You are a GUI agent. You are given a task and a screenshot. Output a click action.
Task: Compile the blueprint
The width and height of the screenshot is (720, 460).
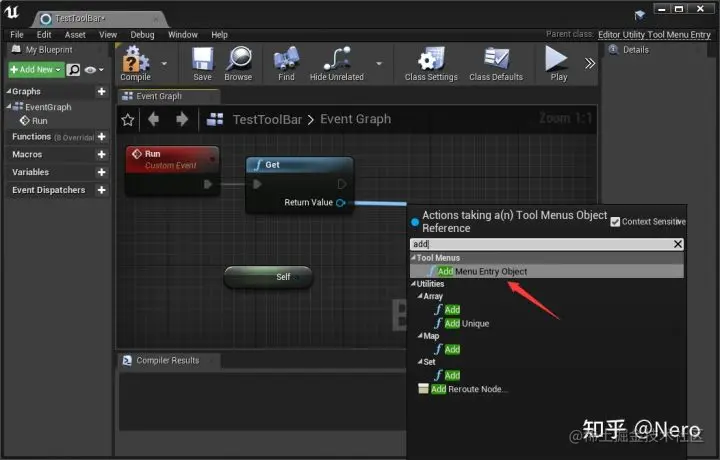135,64
